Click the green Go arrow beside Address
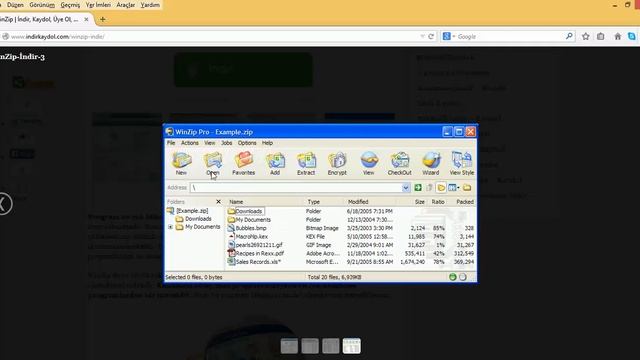640x360 pixels. 418,187
